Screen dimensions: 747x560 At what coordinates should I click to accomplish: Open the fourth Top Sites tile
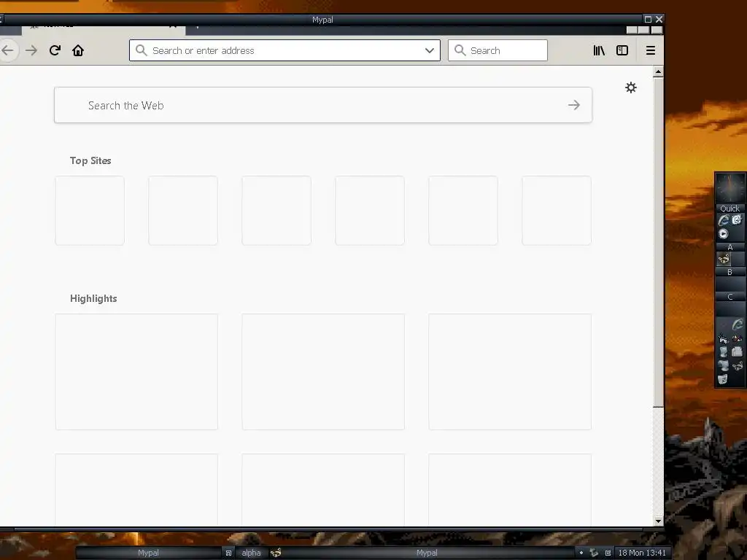coord(370,211)
